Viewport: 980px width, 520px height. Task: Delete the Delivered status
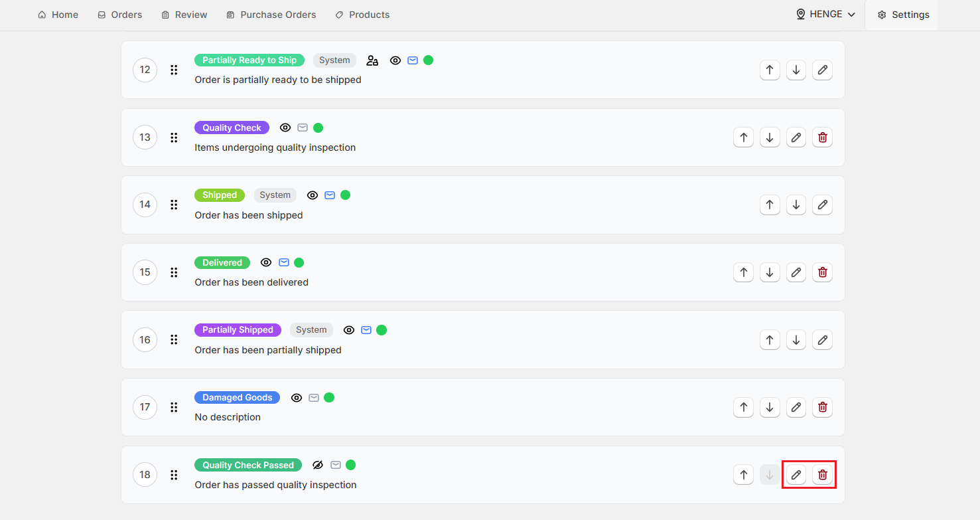[x=823, y=272]
